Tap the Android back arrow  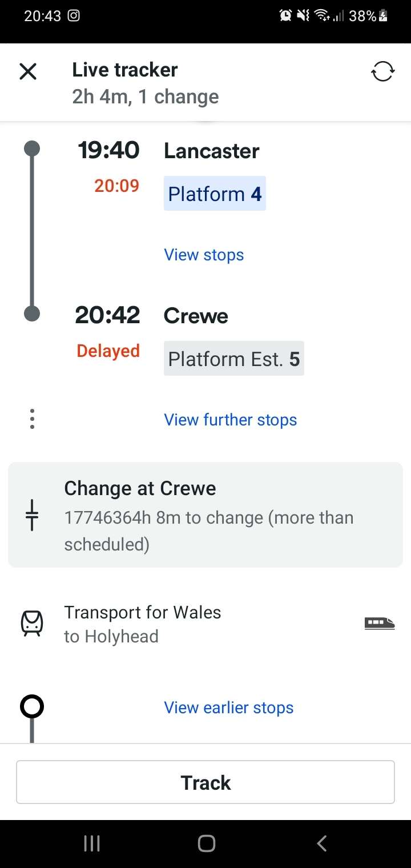(322, 843)
